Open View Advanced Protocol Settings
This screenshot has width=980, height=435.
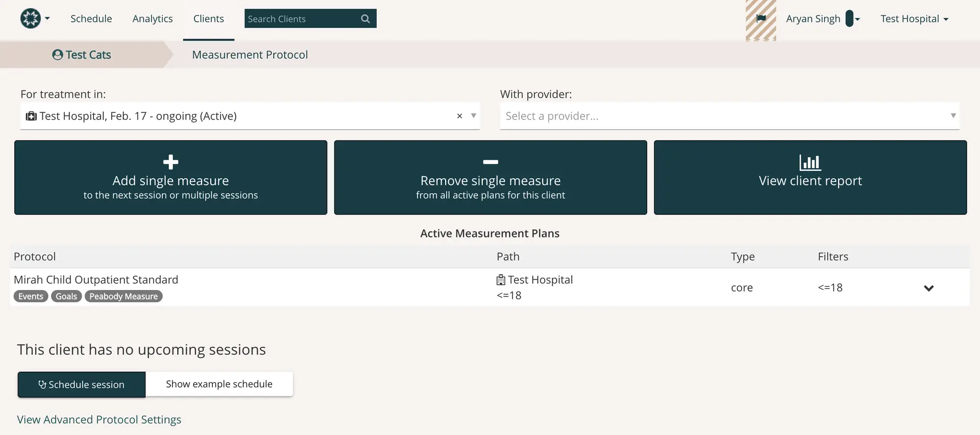(99, 419)
